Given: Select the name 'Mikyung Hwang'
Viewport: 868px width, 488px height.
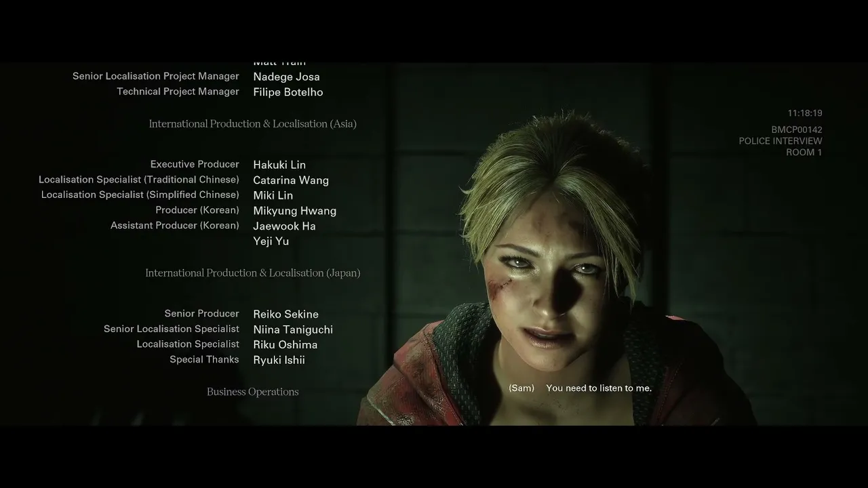Looking at the screenshot, I should pyautogui.click(x=295, y=211).
